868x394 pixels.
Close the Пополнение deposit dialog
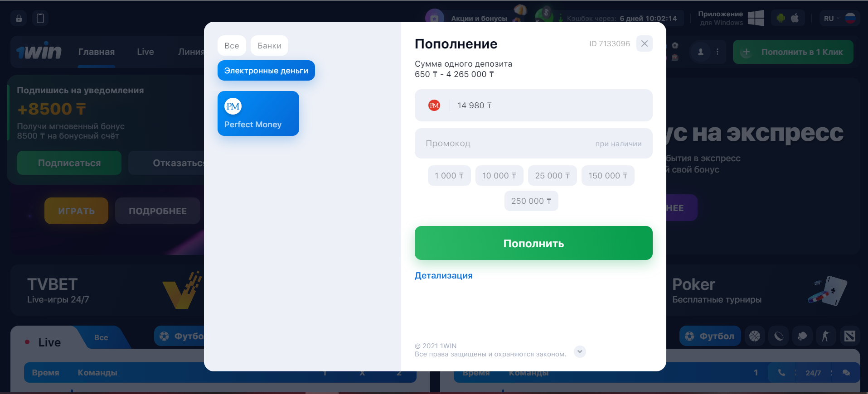point(644,43)
